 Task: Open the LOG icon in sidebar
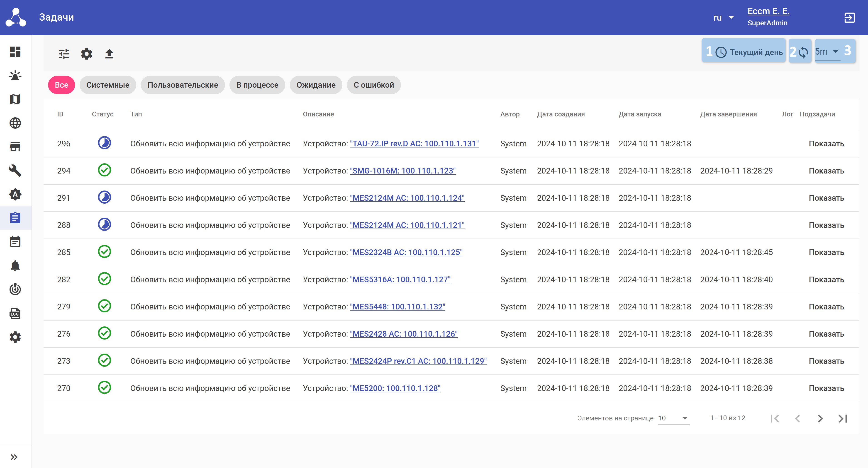(x=15, y=313)
